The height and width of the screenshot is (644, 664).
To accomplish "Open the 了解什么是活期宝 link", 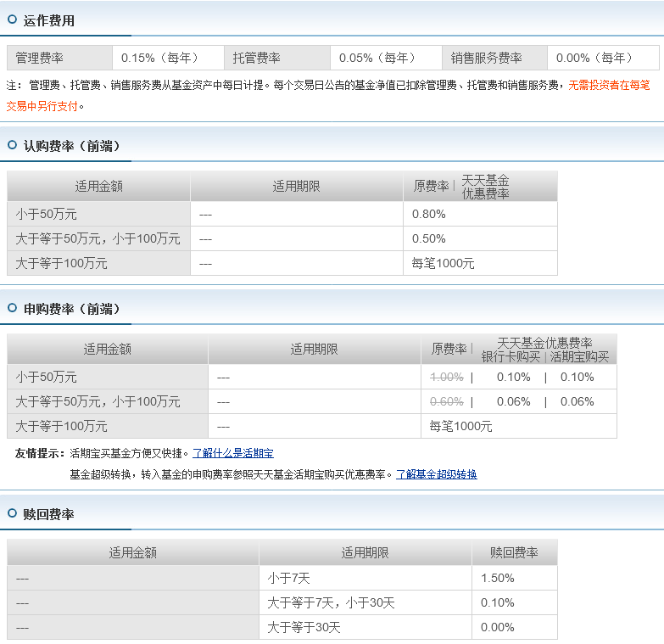I will 233,453.
